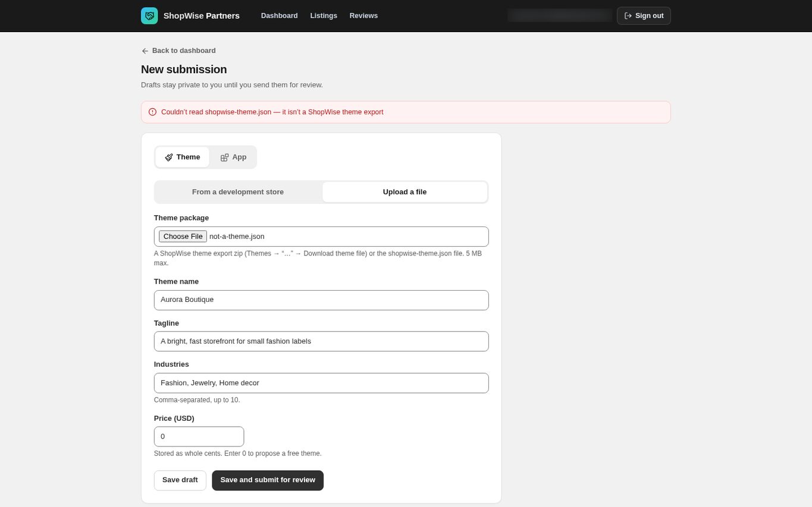Click the back arrow icon near dashboard link
This screenshot has width=812, height=507.
tap(145, 51)
